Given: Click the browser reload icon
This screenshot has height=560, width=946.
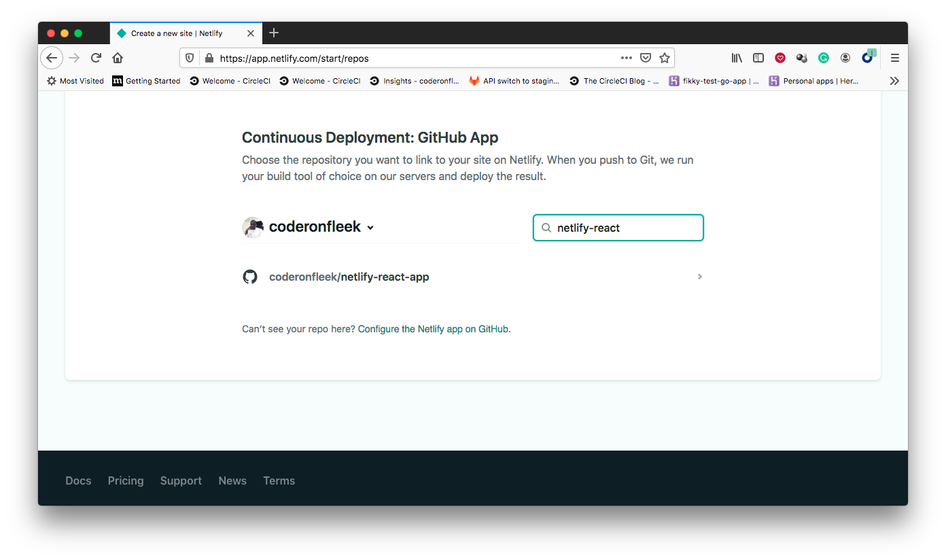Looking at the screenshot, I should tap(96, 58).
